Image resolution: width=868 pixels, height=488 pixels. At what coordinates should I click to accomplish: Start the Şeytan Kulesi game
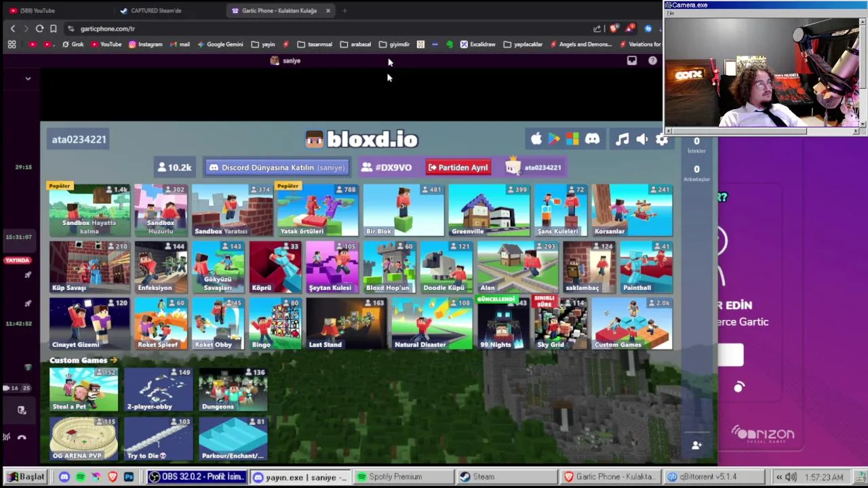(332, 266)
